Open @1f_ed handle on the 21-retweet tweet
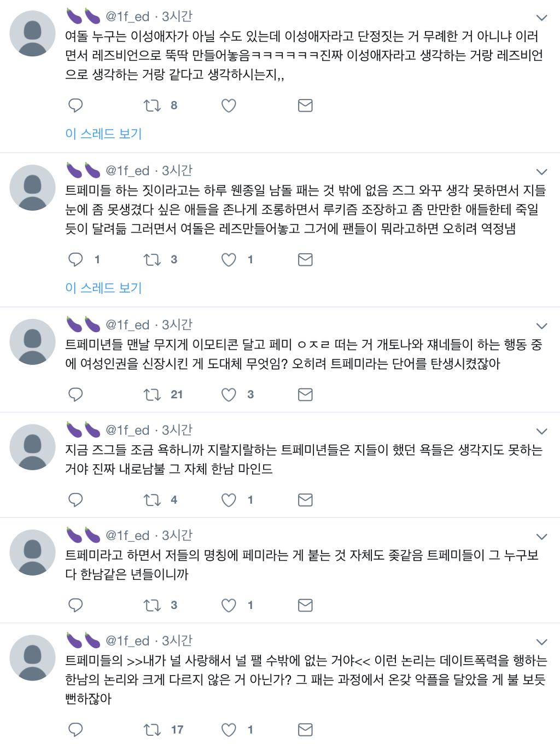The width and height of the screenshot is (560, 744). (127, 325)
